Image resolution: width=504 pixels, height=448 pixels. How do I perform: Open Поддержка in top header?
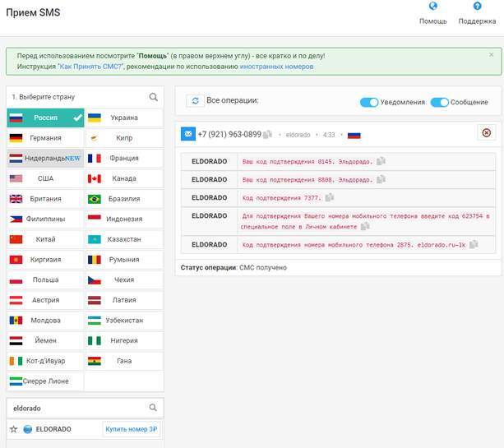tap(477, 13)
